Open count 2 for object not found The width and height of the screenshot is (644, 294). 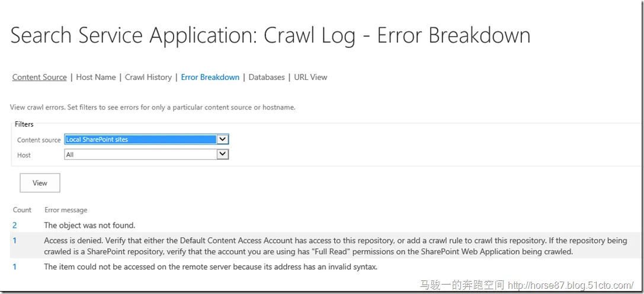tap(15, 225)
